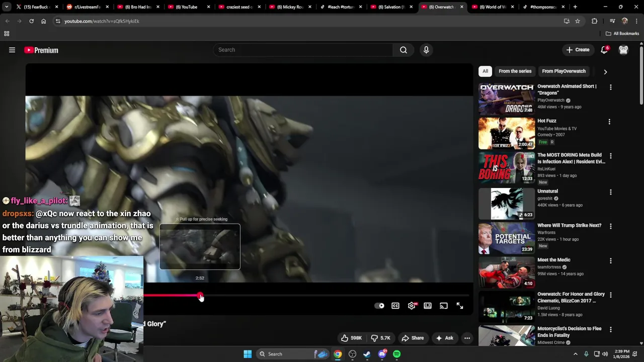Open options menu for Meet the Medic

coord(611,261)
